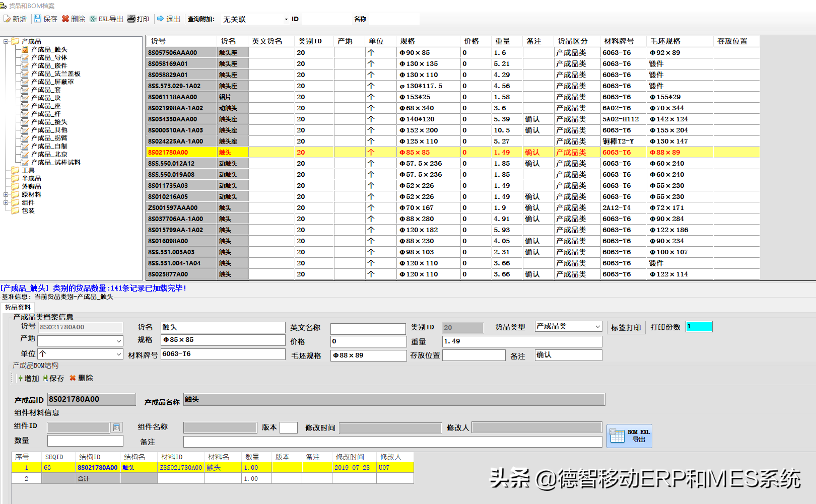
Task: Select the 产成品_导体 category icon
Action: click(25, 57)
